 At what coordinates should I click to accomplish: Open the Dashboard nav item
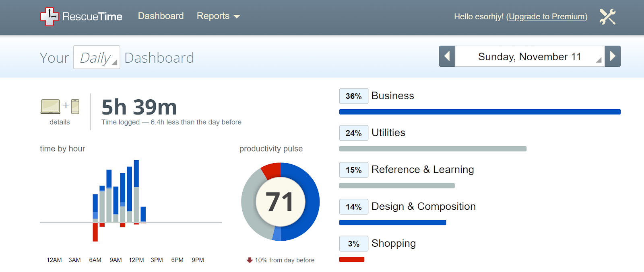pyautogui.click(x=161, y=16)
